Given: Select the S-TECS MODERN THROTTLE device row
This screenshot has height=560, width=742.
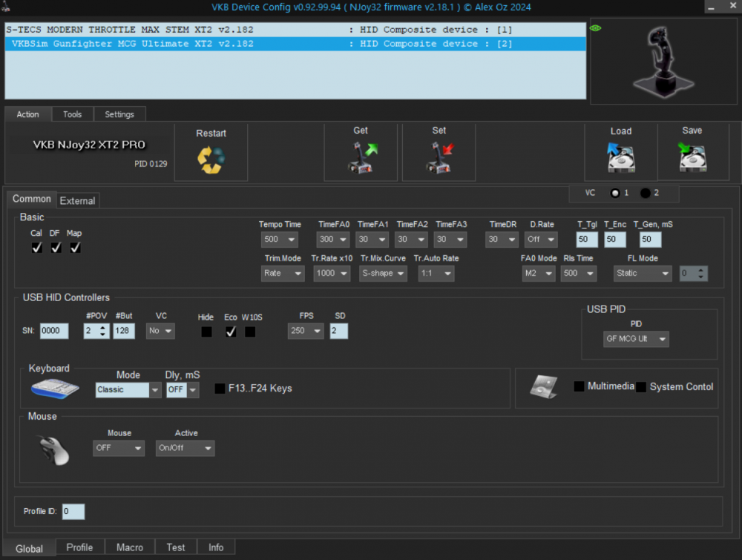Looking at the screenshot, I should [x=148, y=30].
